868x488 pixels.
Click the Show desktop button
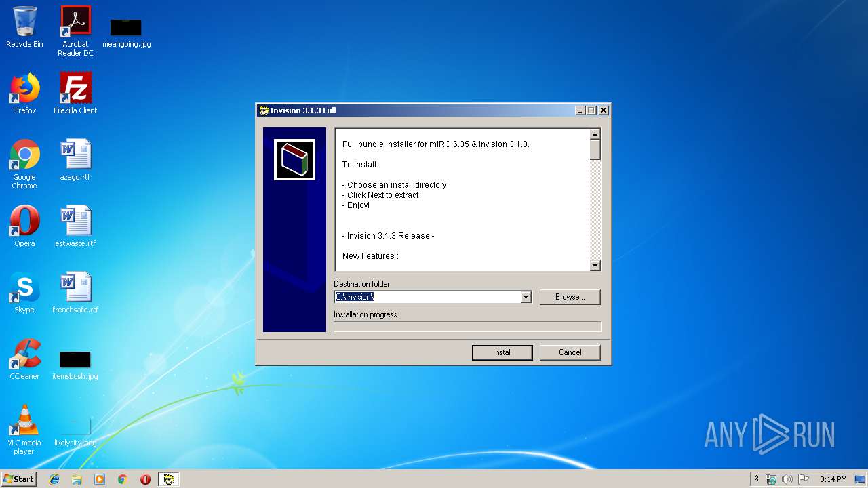tap(861, 479)
